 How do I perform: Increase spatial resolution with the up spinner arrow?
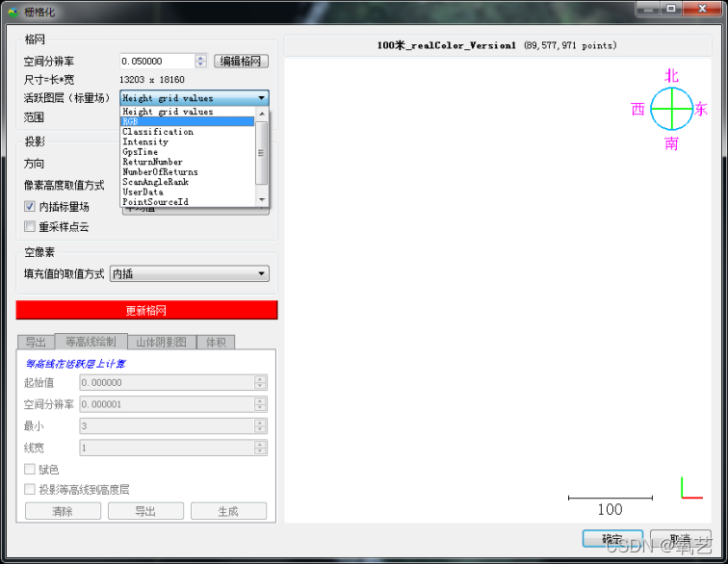point(200,58)
